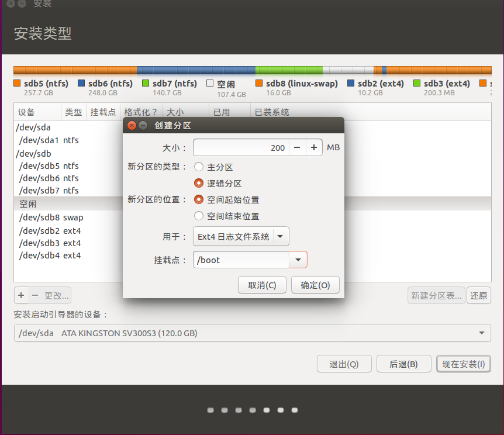Click the plus stepper to increase partition size
Screen dimensions: 504x435
coord(313,147)
